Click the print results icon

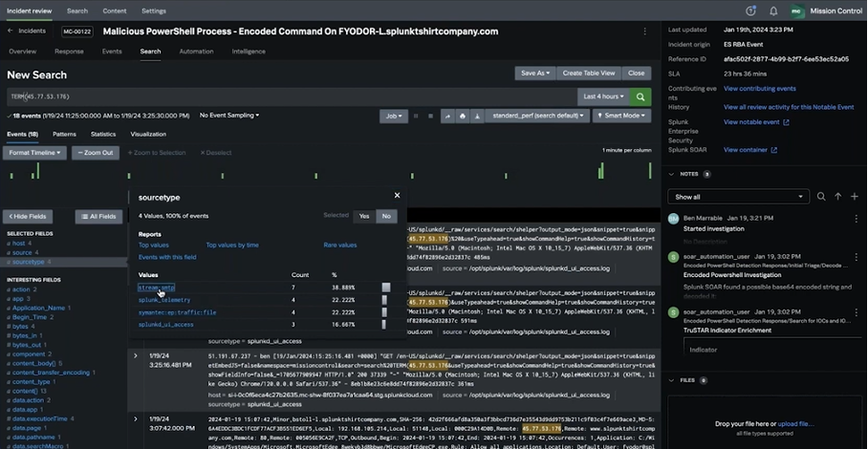tap(463, 116)
